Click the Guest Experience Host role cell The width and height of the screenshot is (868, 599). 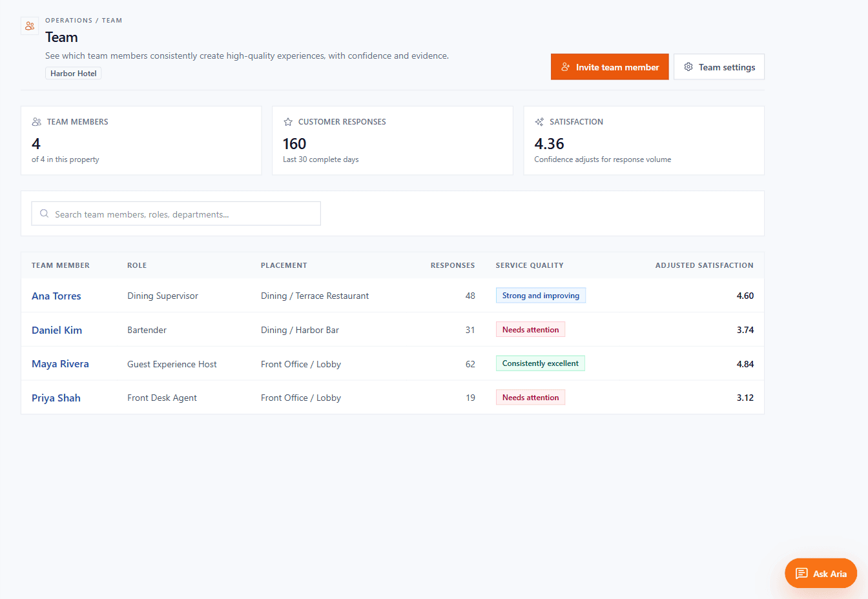pos(172,364)
